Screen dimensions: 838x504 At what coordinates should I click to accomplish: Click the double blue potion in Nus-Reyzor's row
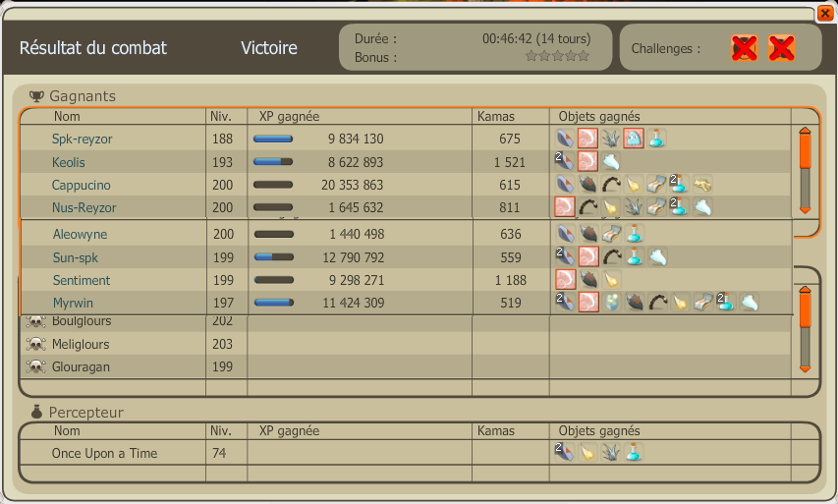(x=679, y=207)
